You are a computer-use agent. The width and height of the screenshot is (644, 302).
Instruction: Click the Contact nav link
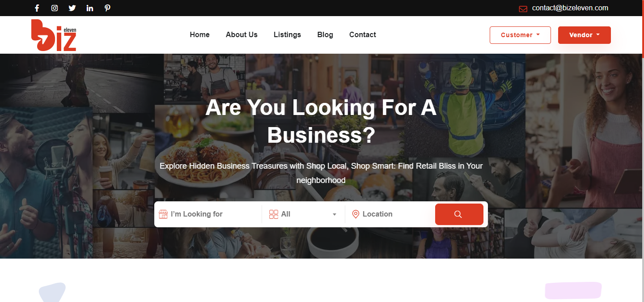[362, 34]
